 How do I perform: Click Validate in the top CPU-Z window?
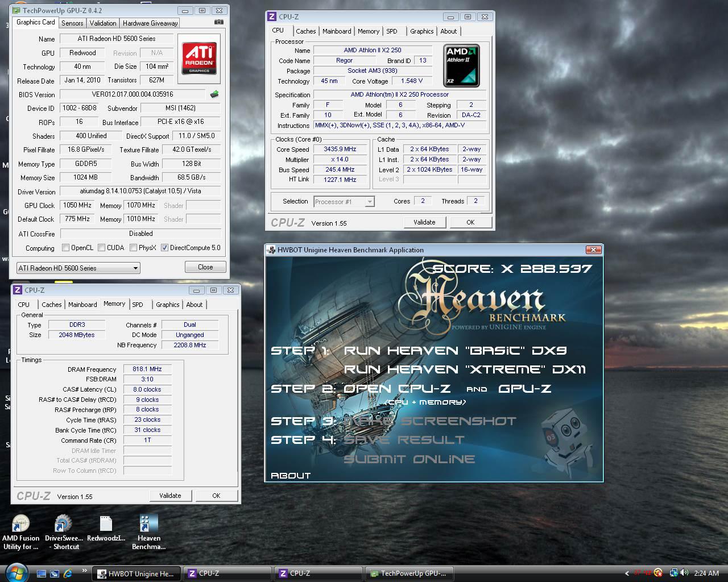click(x=424, y=222)
